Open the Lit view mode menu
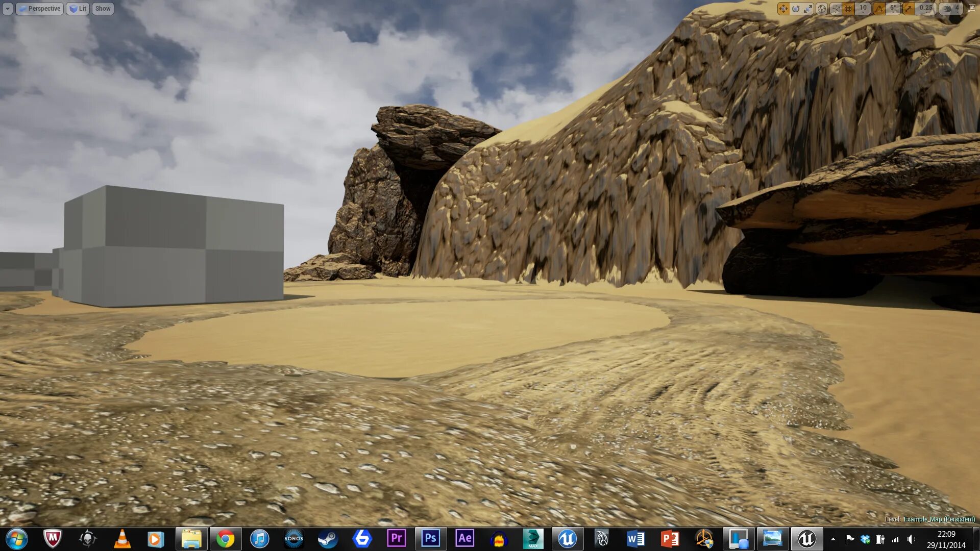The image size is (980, 551). (78, 9)
